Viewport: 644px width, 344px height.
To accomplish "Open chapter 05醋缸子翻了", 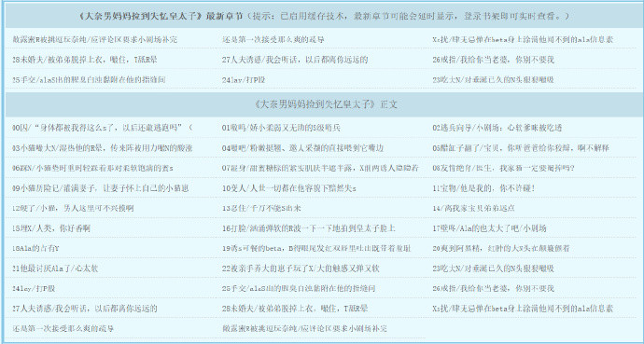I will click(521, 148).
